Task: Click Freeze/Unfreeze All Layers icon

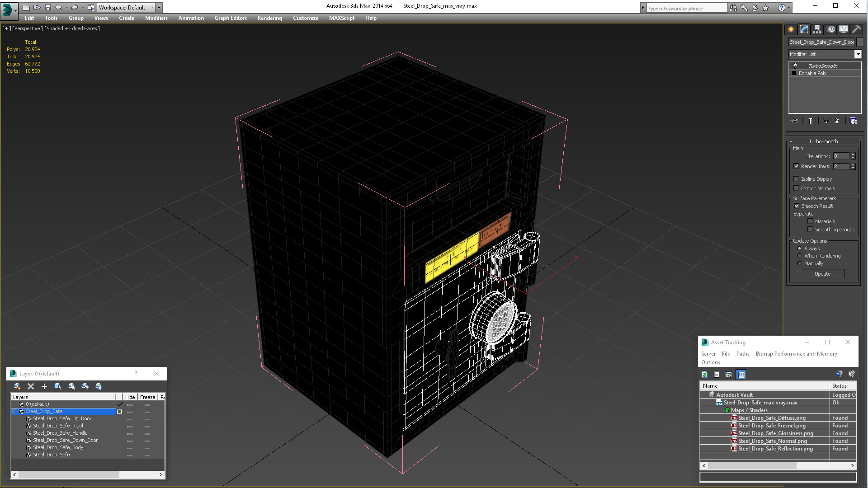Action: click(99, 386)
